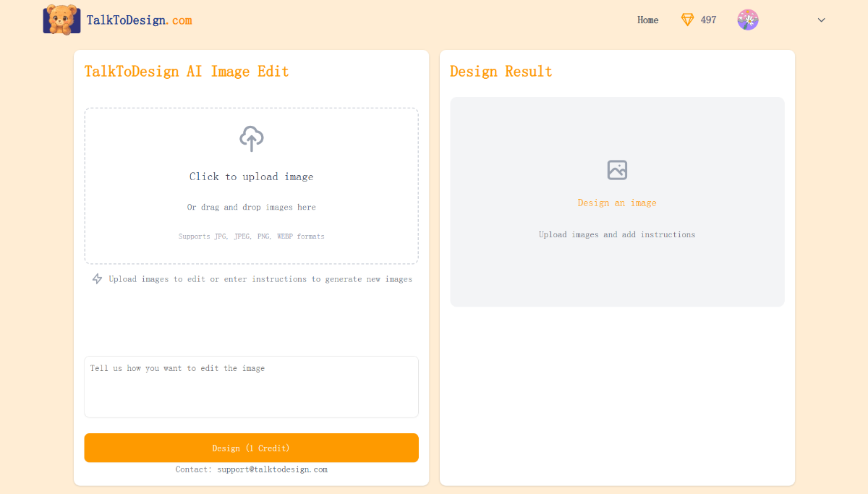Click the teddy bear logo icon
Viewport: 868px width, 494px height.
click(61, 20)
